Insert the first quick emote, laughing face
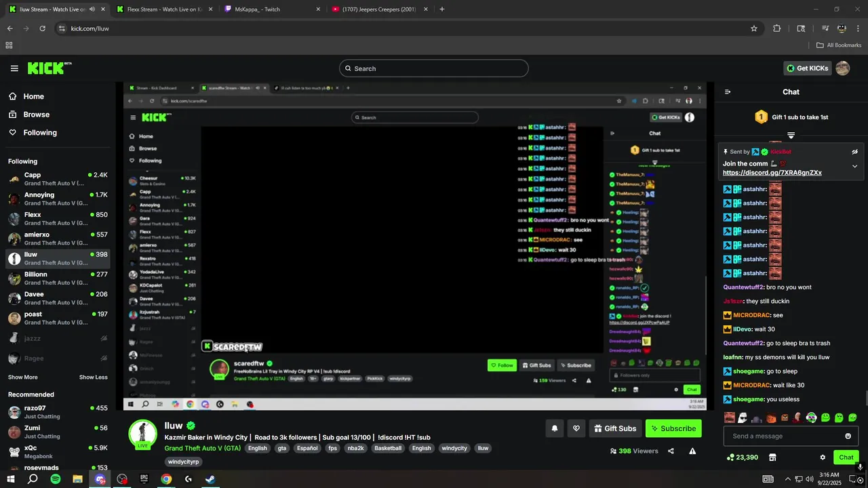 729,418
